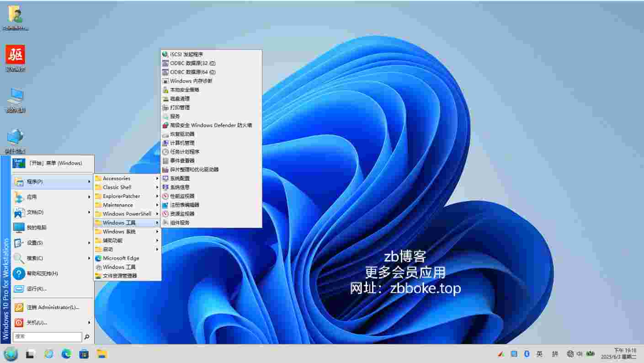This screenshot has width=644, height=363.
Task: Open Windows 内存诊断 tool
Action: coord(211,81)
